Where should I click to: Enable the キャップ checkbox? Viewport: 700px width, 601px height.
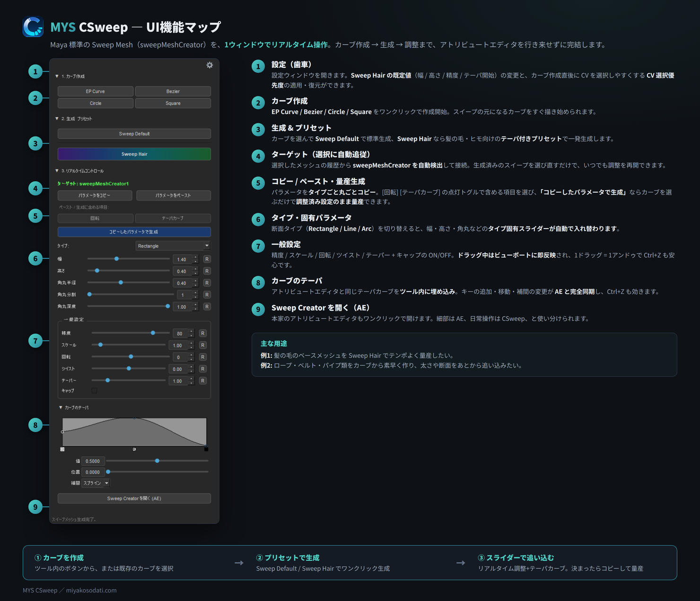[x=94, y=390]
